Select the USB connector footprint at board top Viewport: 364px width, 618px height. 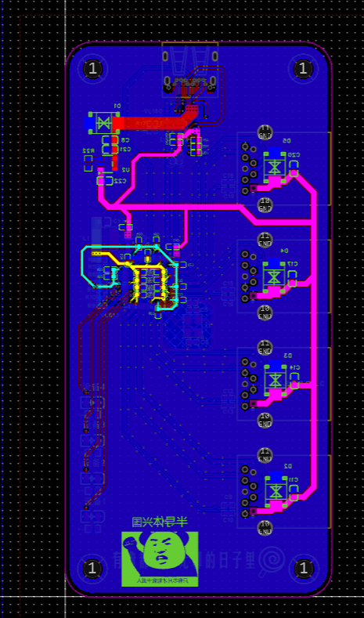pyautogui.click(x=190, y=70)
